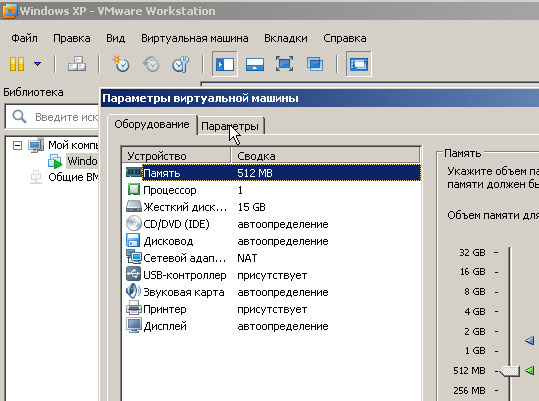Viewport: 539px width, 401px height.
Task: Take a snapshot with the clock-star icon
Action: click(121, 64)
